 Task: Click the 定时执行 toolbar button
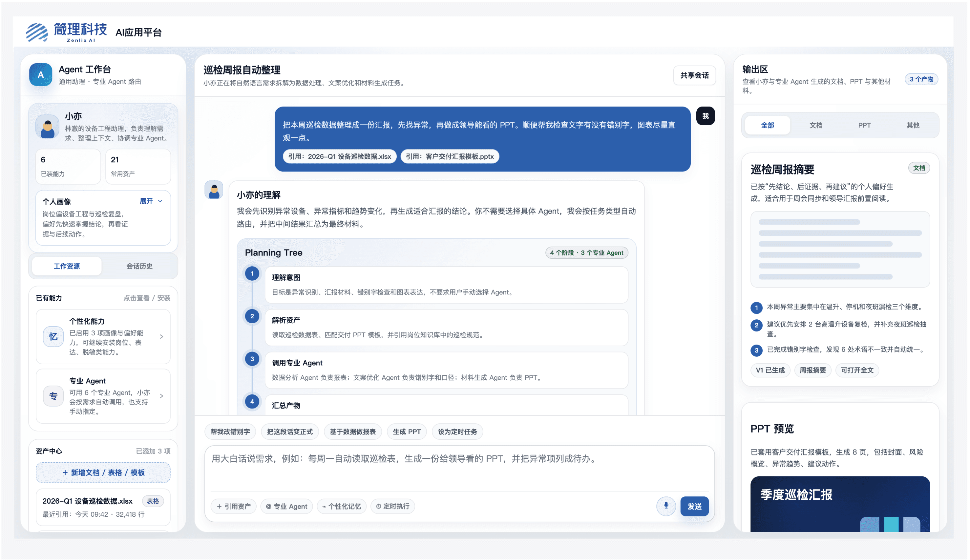click(392, 506)
